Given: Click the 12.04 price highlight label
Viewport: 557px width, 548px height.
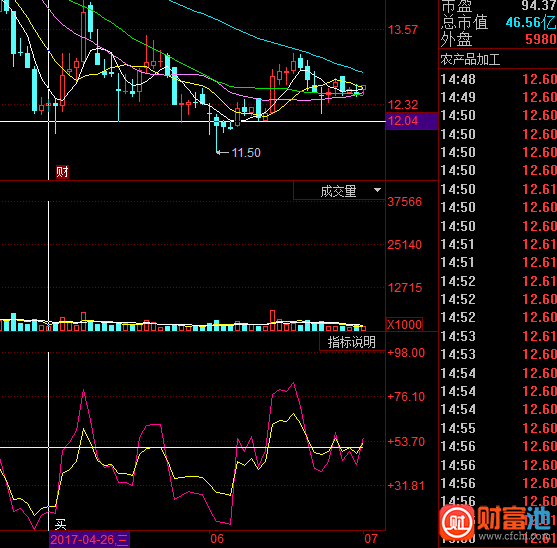Looking at the screenshot, I should pos(412,121).
